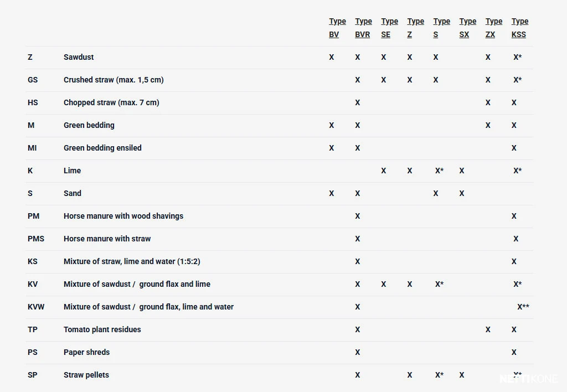The height and width of the screenshot is (392, 567).
Task: Click the Sawdust row label
Action: [79, 57]
